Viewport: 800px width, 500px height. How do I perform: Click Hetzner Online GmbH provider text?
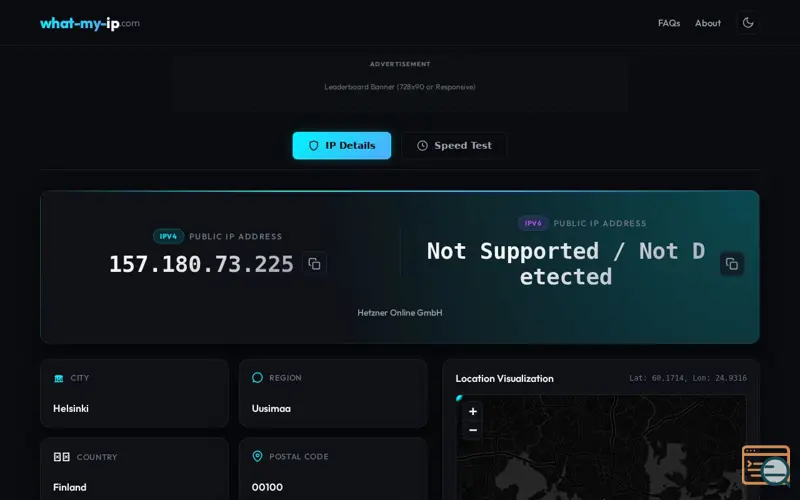tap(400, 313)
